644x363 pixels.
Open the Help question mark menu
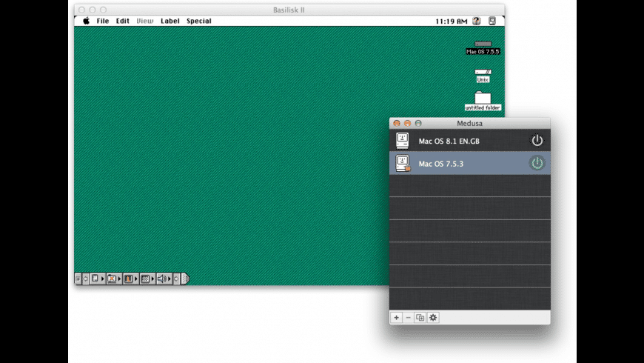[477, 21]
